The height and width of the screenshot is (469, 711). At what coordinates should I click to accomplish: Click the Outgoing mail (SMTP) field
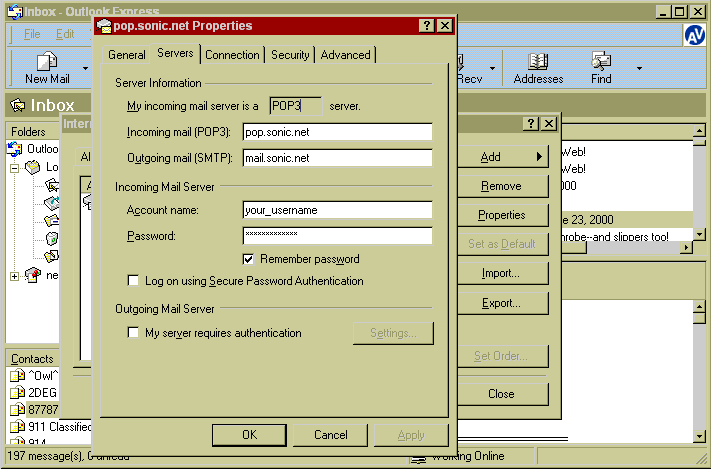pyautogui.click(x=337, y=158)
